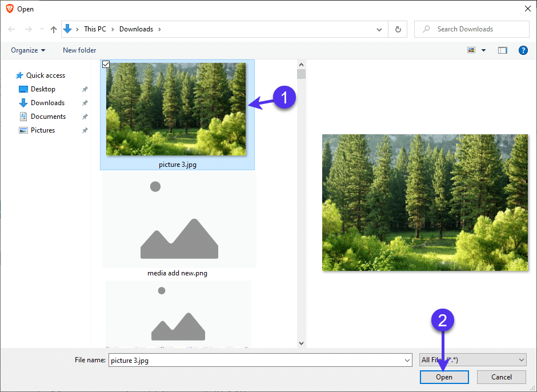Expand the address bar history dropdown
The height and width of the screenshot is (392, 537).
(x=379, y=29)
